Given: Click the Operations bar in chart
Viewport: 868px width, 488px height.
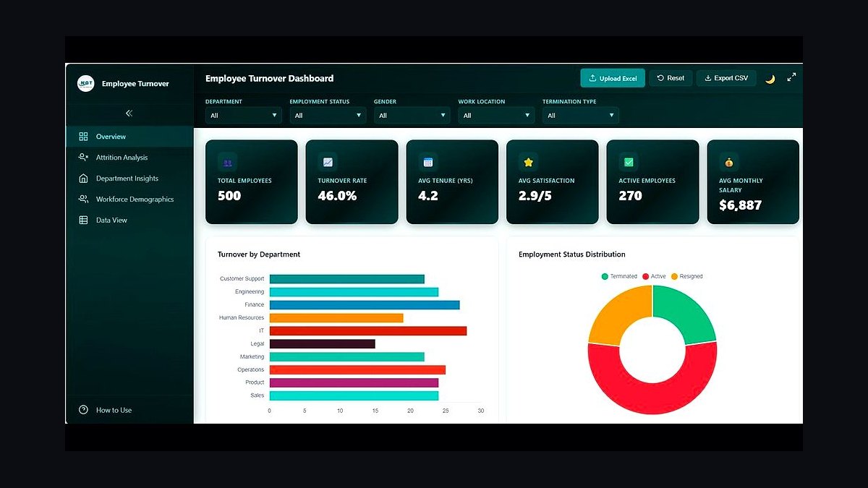Looking at the screenshot, I should tap(357, 369).
